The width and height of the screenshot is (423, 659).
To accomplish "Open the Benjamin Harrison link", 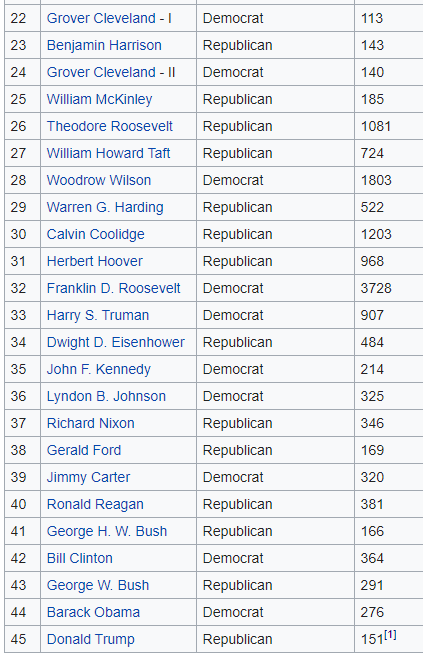I will (104, 45).
